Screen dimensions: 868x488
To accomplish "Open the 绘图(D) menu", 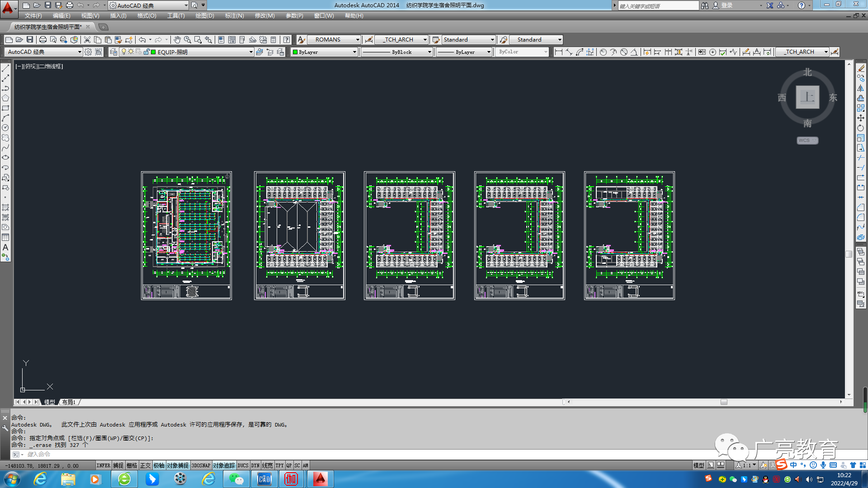I will pos(205,16).
